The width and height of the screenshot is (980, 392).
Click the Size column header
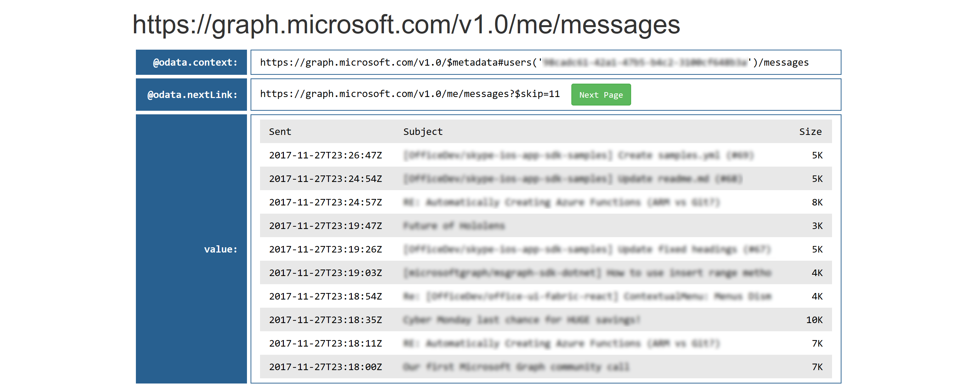(810, 132)
